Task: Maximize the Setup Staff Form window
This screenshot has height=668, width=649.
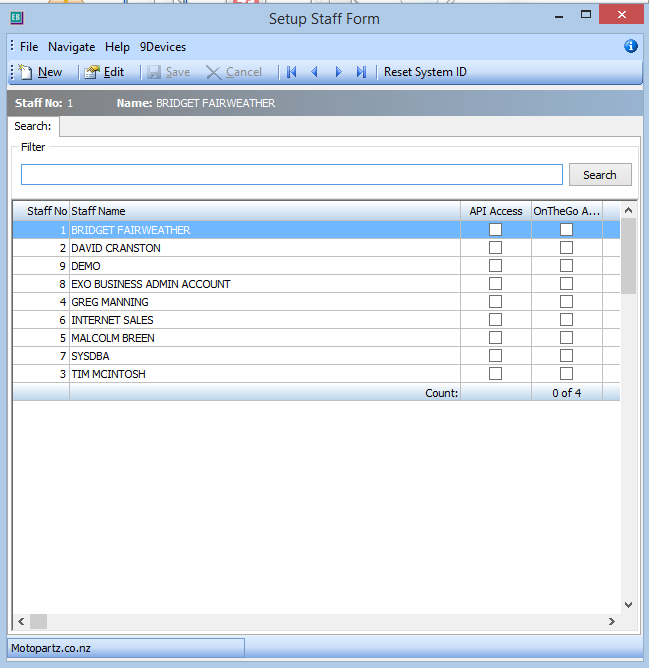Action: click(586, 15)
